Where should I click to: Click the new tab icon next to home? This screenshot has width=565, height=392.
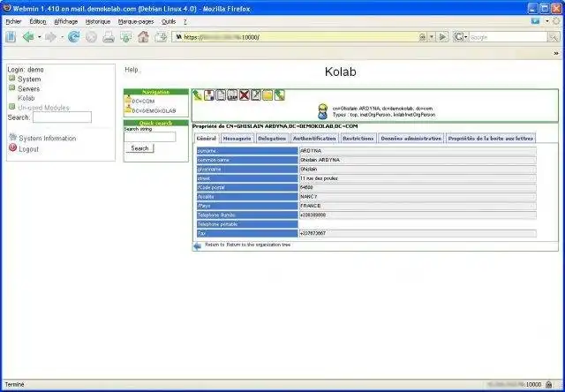tap(161, 37)
